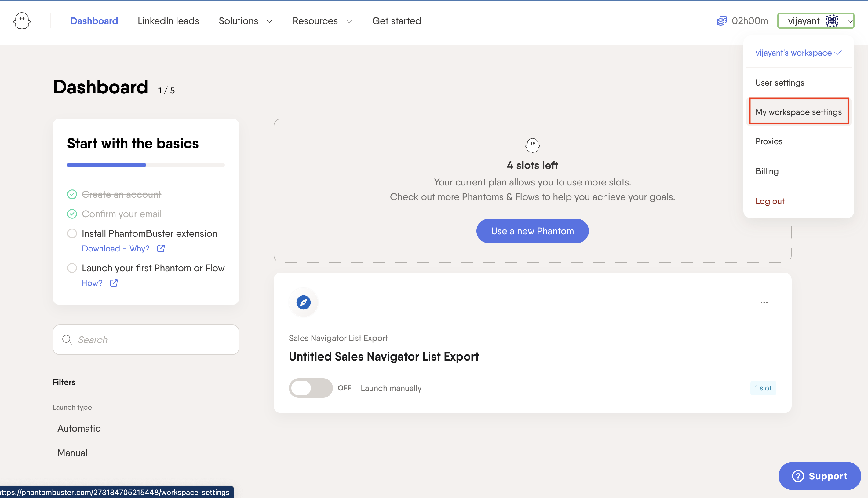Click the Start with the basics progress bar
This screenshot has height=498, width=868.
(146, 165)
